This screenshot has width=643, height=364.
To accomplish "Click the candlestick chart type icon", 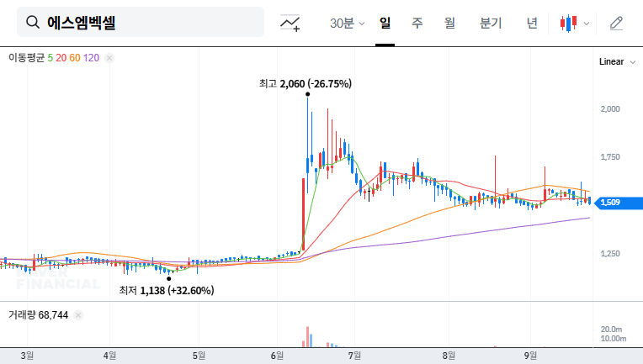I will tap(568, 24).
